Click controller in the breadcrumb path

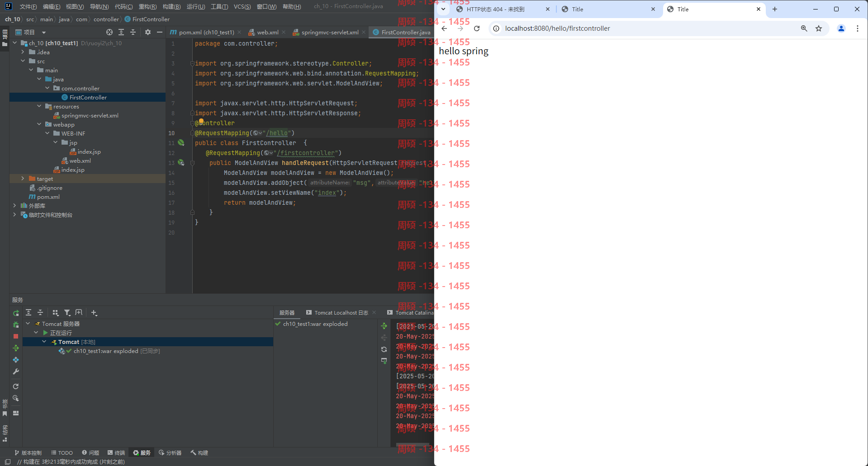[x=106, y=19]
